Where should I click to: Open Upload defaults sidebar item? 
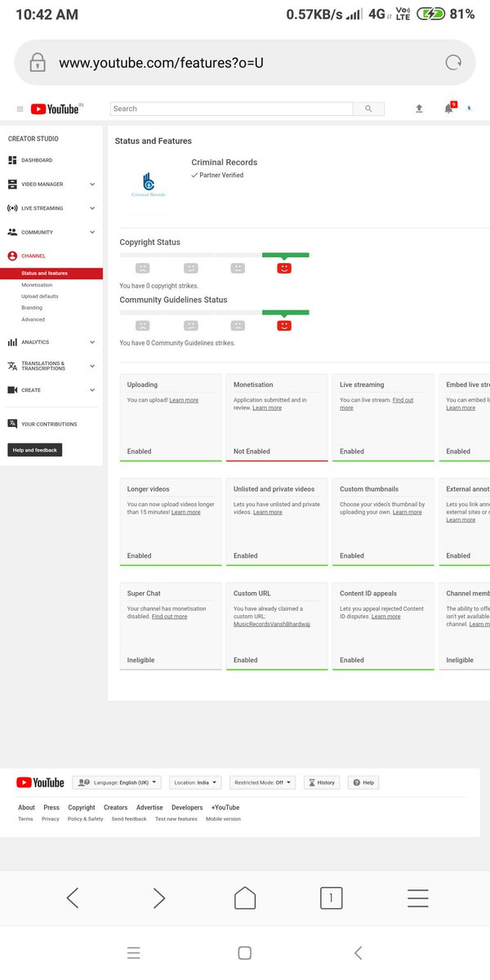pos(40,296)
